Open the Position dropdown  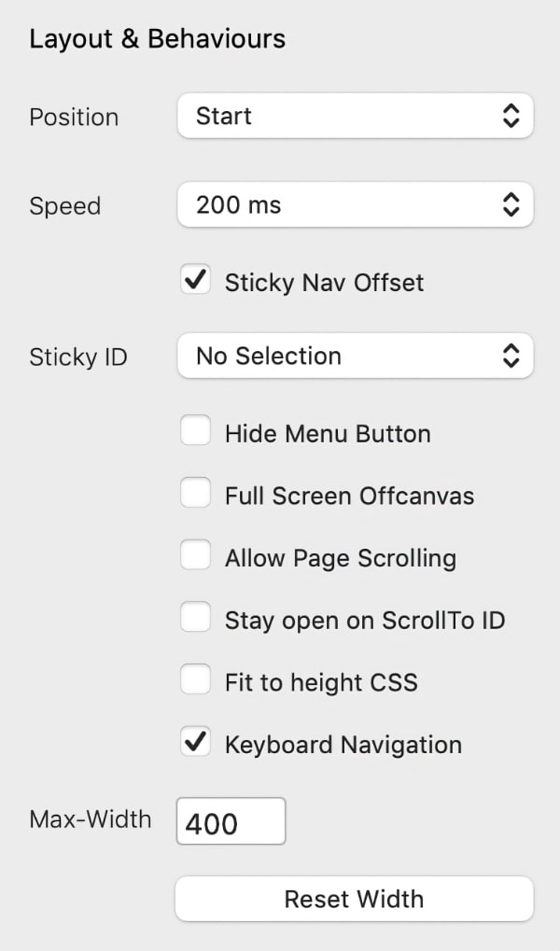[x=355, y=116]
